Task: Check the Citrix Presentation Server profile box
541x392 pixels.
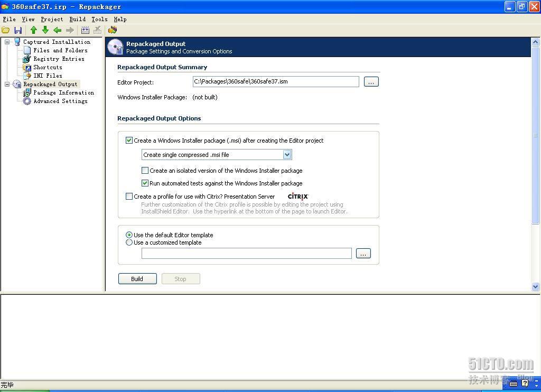Action: 129,197
